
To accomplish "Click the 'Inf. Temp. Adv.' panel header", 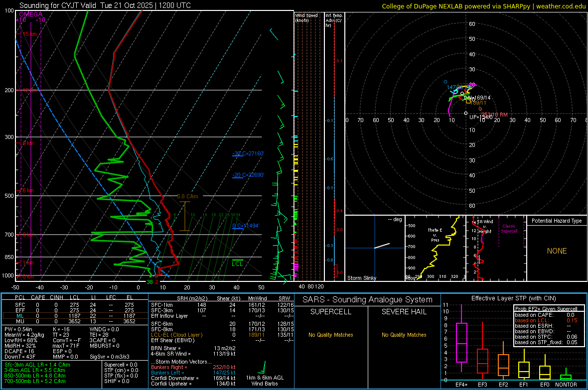I will 334,20.
